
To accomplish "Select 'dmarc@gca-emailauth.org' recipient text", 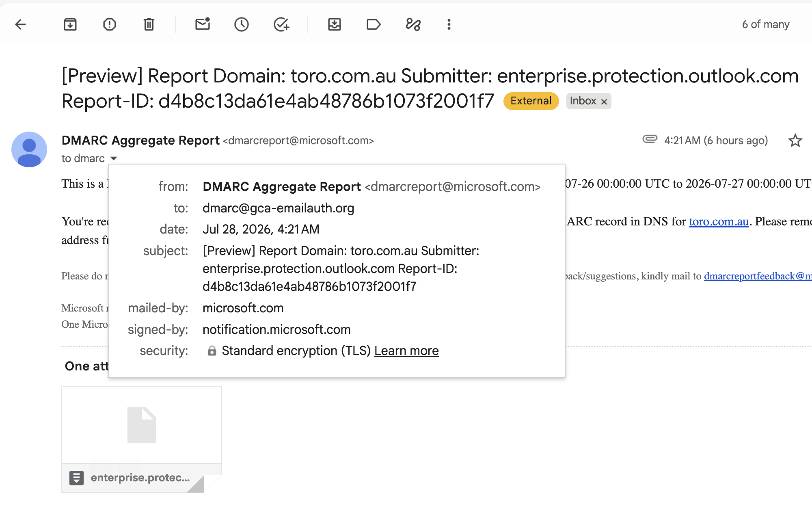I will (279, 208).
